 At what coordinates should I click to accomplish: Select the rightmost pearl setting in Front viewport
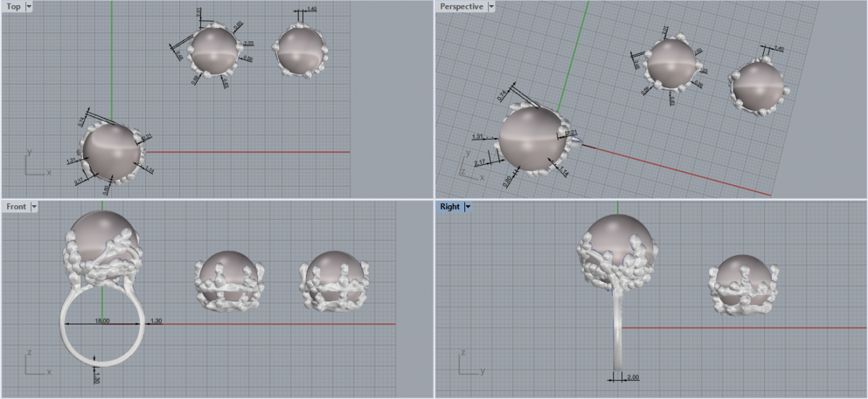click(x=333, y=282)
